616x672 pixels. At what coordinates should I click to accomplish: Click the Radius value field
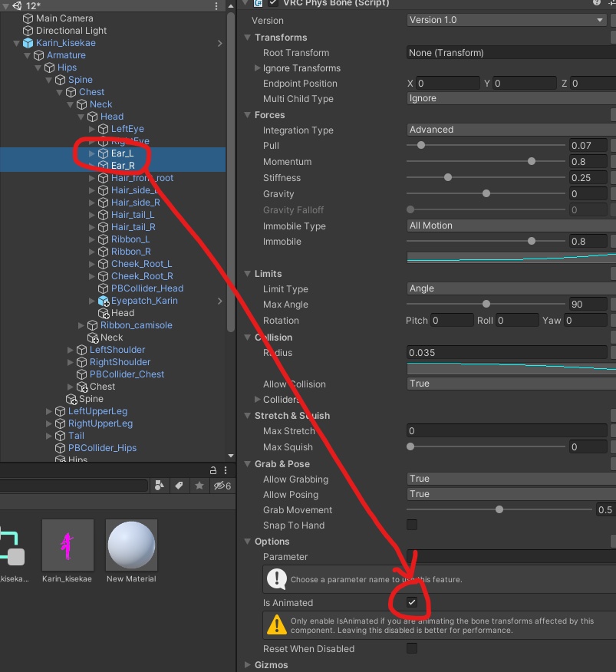click(507, 353)
